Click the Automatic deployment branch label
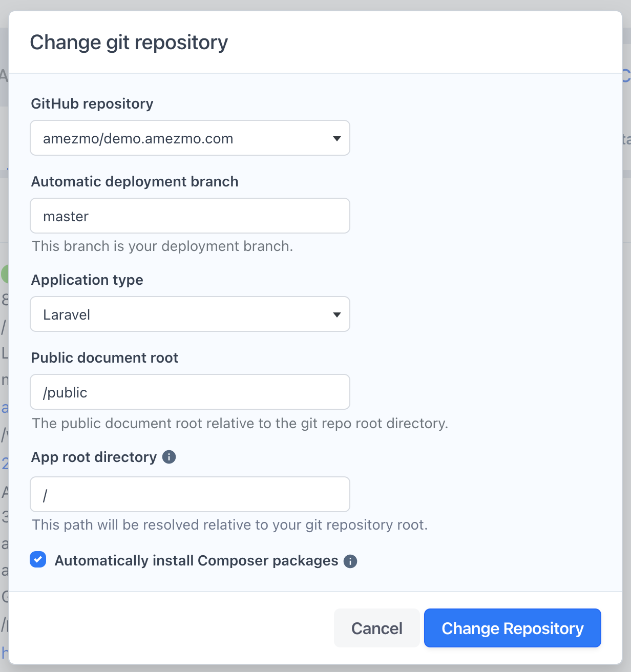Image resolution: width=631 pixels, height=672 pixels. (x=135, y=181)
